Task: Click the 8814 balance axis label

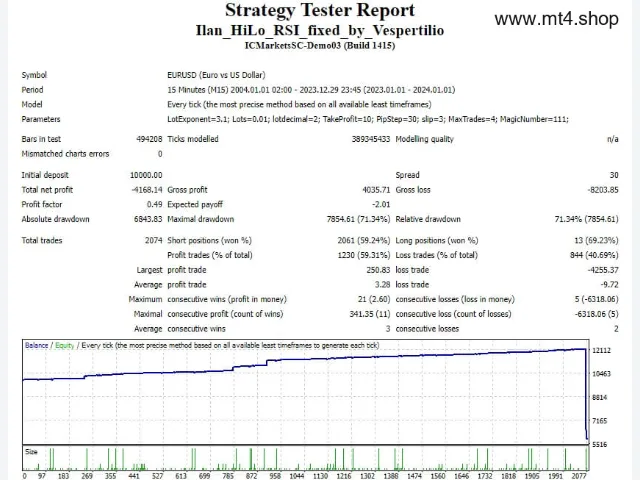Action: pos(600,398)
